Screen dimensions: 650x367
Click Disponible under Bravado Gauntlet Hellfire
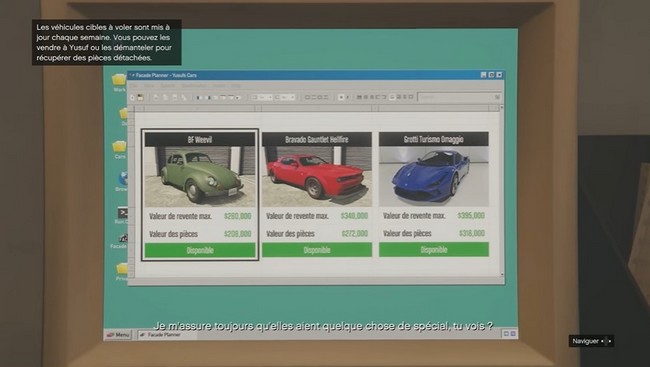click(x=317, y=250)
